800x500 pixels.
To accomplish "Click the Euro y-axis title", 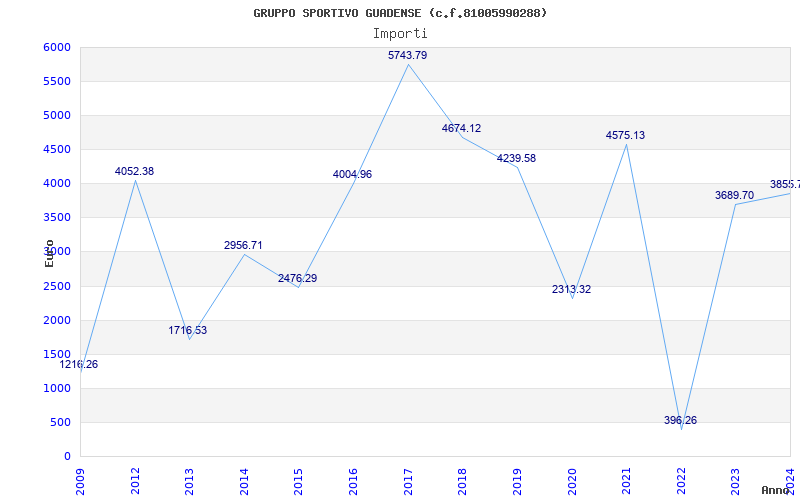I will 49,253.
